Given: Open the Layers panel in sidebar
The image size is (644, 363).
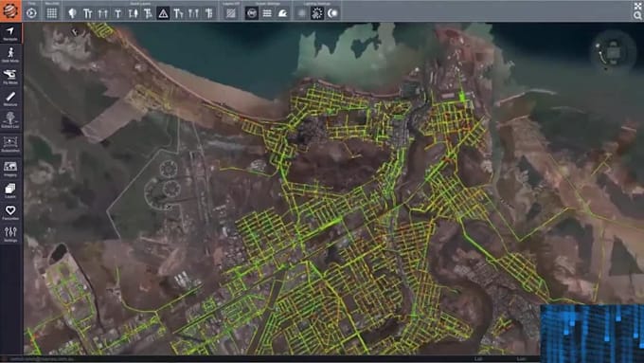Looking at the screenshot, I should tap(10, 191).
